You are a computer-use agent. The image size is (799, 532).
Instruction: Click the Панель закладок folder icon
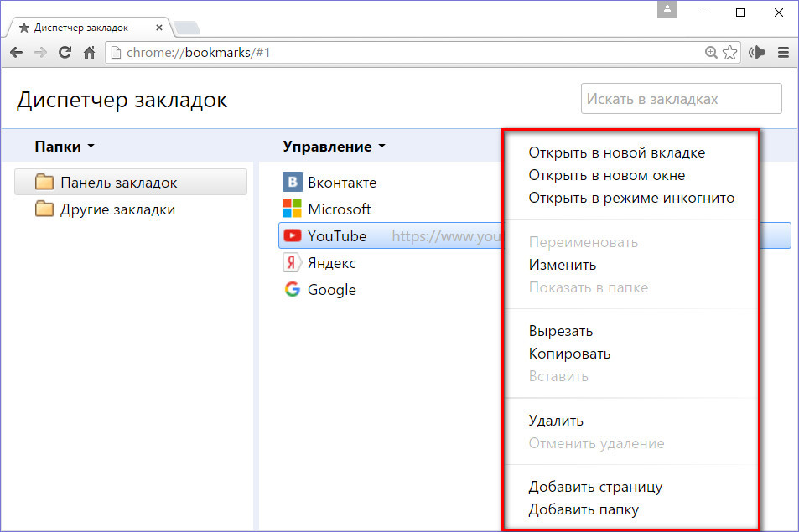point(44,181)
